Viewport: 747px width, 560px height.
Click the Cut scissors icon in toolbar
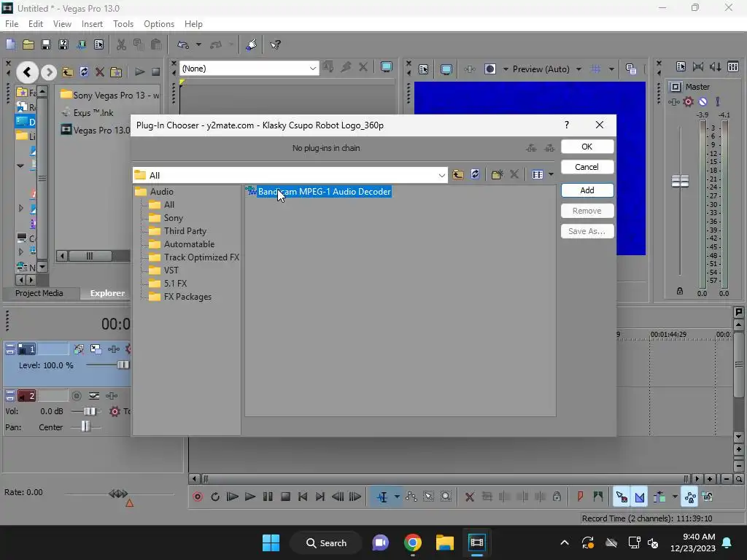pos(122,44)
